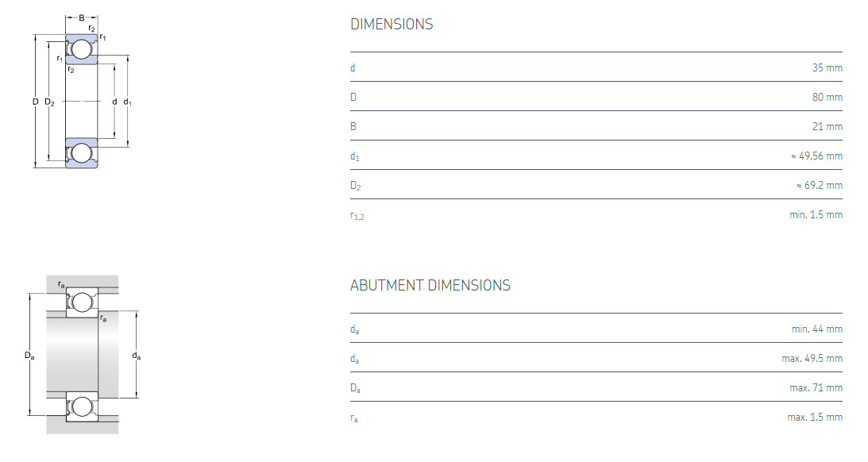
Task: Select the 35 mm bore diameter value
Action: tap(827, 68)
